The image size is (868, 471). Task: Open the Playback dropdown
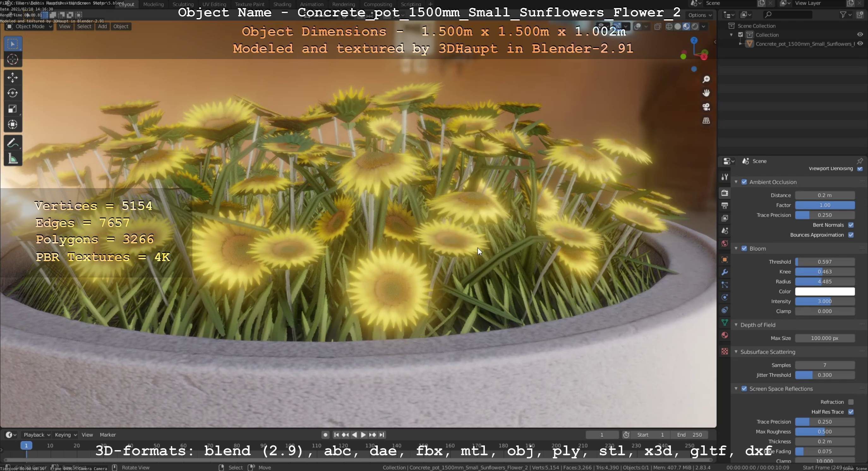tap(36, 435)
